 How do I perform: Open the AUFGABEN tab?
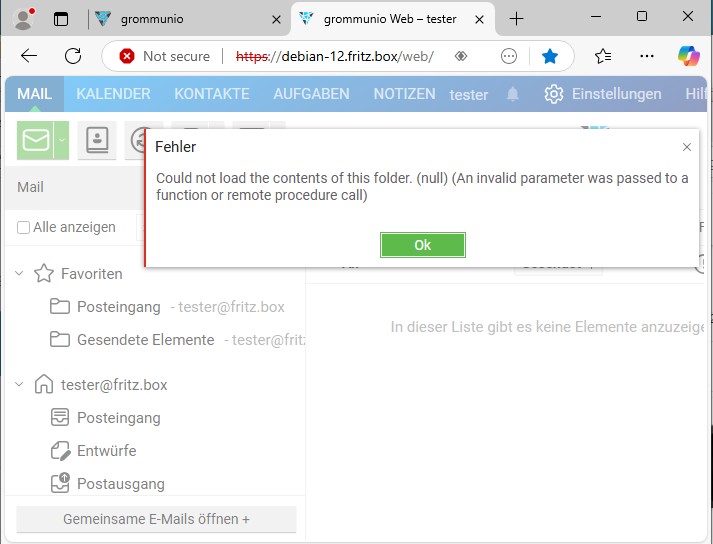311,94
